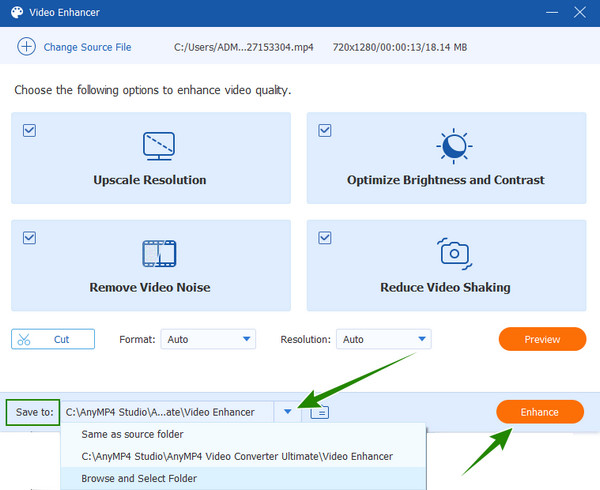Uncheck Optimize Brightness and Contrast checkbox
The width and height of the screenshot is (600, 490).
325,130
